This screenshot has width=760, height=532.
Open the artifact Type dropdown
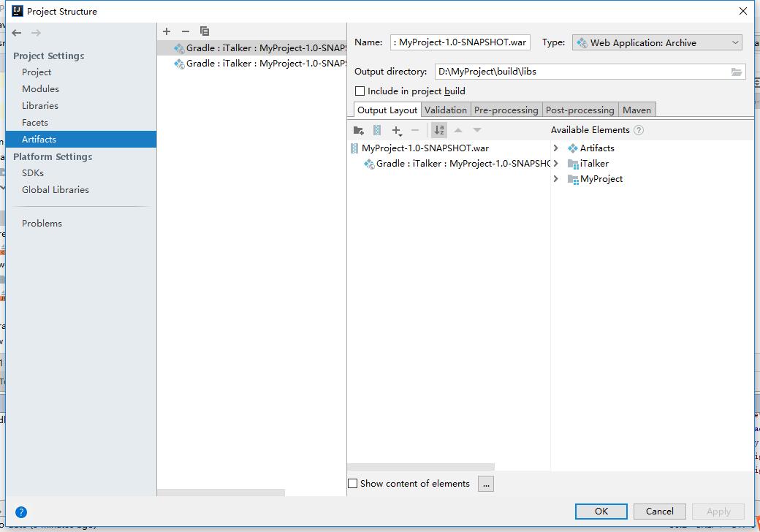657,42
